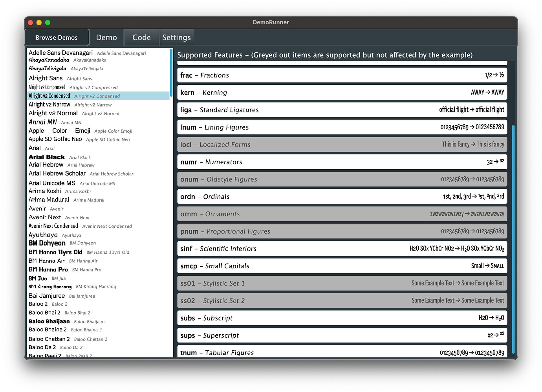Click the Browse Demos button
Image resolution: width=542 pixels, height=392 pixels.
57,37
